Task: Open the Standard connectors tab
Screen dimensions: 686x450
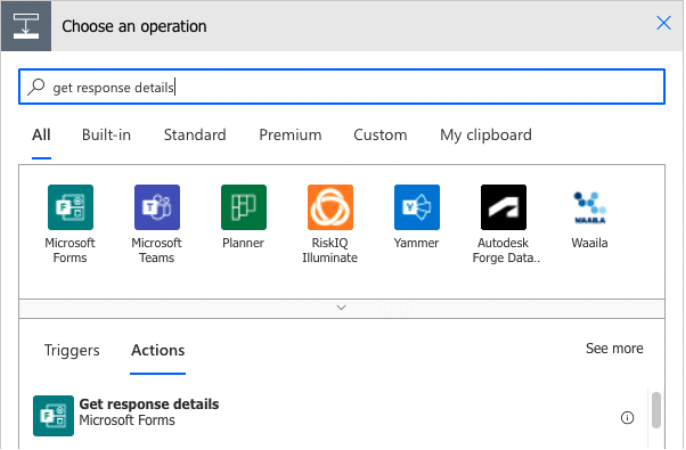Action: point(195,135)
